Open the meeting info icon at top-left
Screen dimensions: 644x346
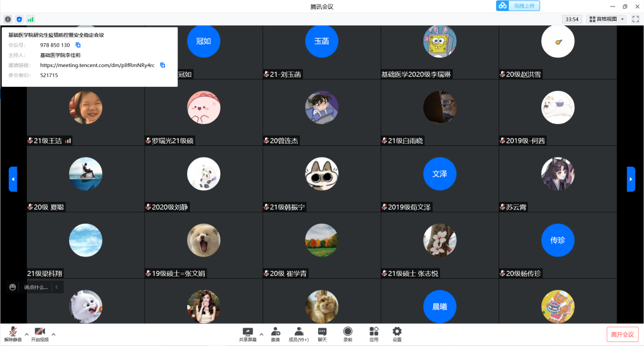click(x=8, y=19)
